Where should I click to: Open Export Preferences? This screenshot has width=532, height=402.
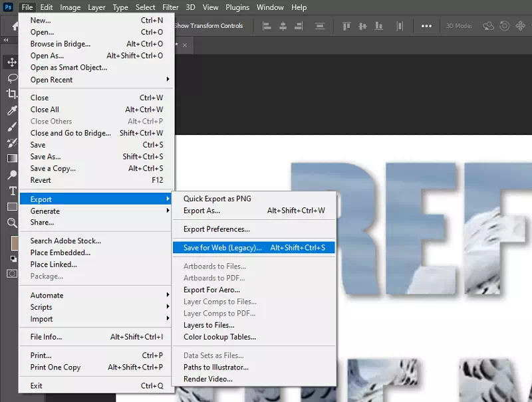(x=254, y=229)
